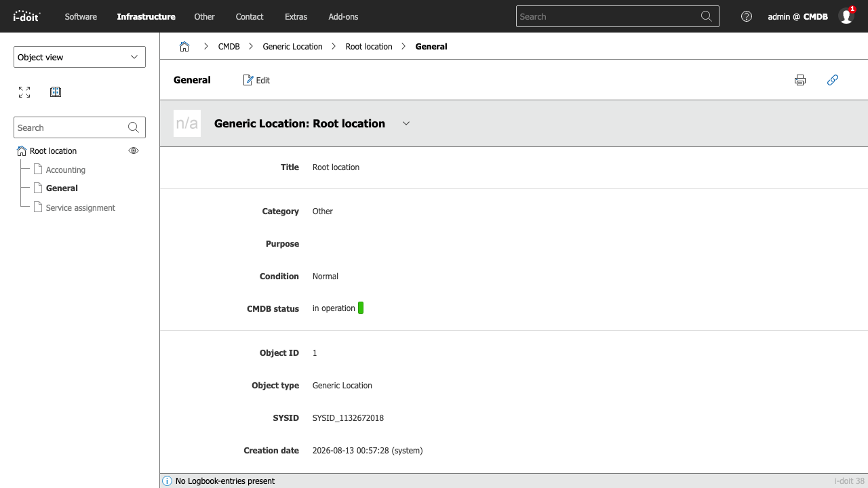Open the Service assignment tree node
868x488 pixels.
[81, 208]
